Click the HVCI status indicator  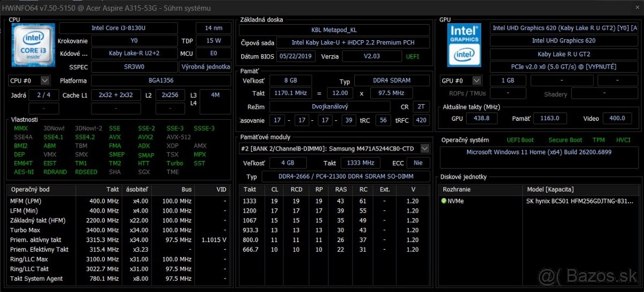[x=623, y=140]
